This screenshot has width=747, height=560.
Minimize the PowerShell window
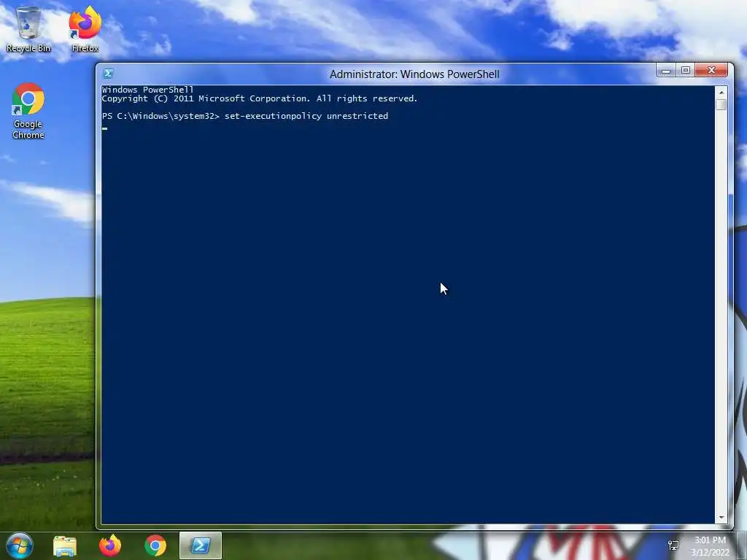click(666, 71)
